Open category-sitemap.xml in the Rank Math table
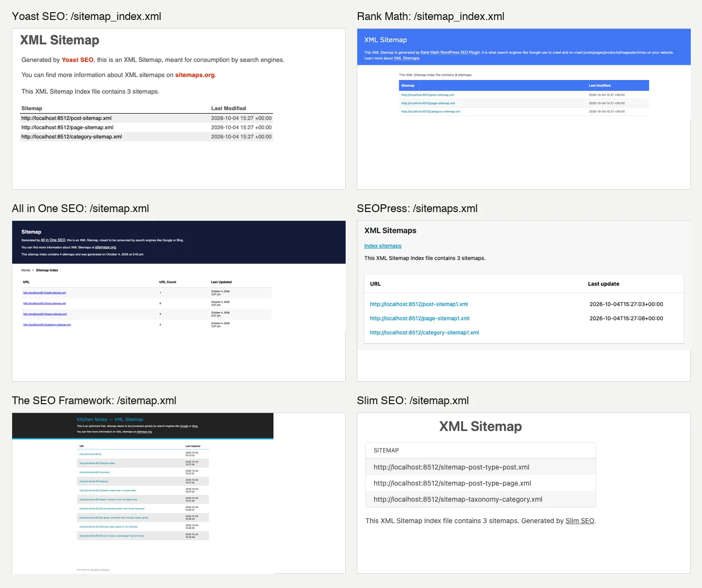Viewport: 702px width, 588px height. click(x=430, y=112)
